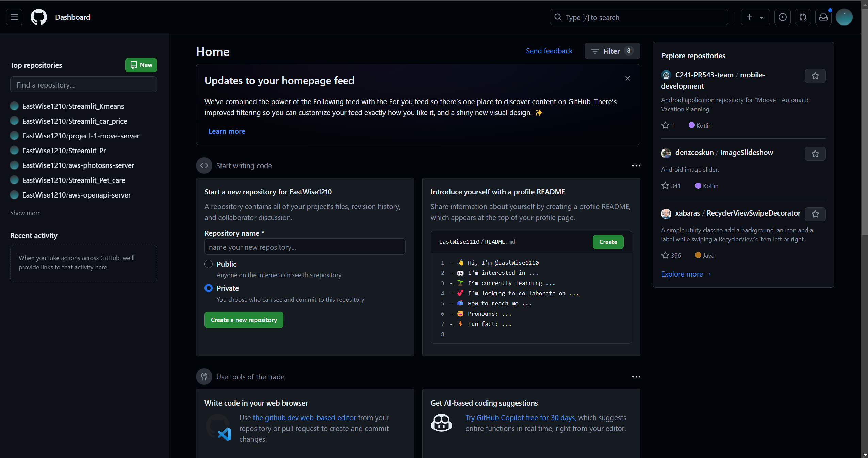Select the Public visibility radio button
Screen dimensions: 868x458
209,264
